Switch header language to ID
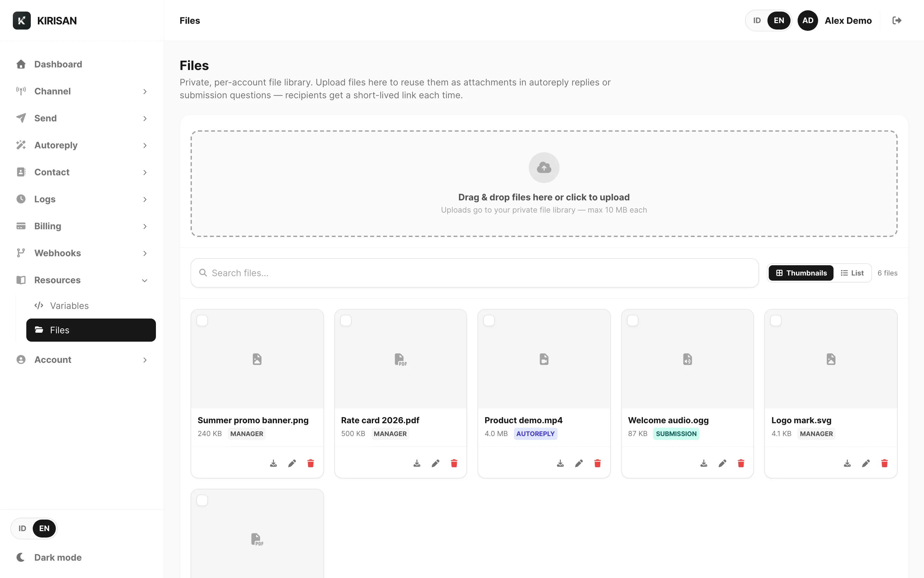Image resolution: width=924 pixels, height=578 pixels. click(x=757, y=21)
